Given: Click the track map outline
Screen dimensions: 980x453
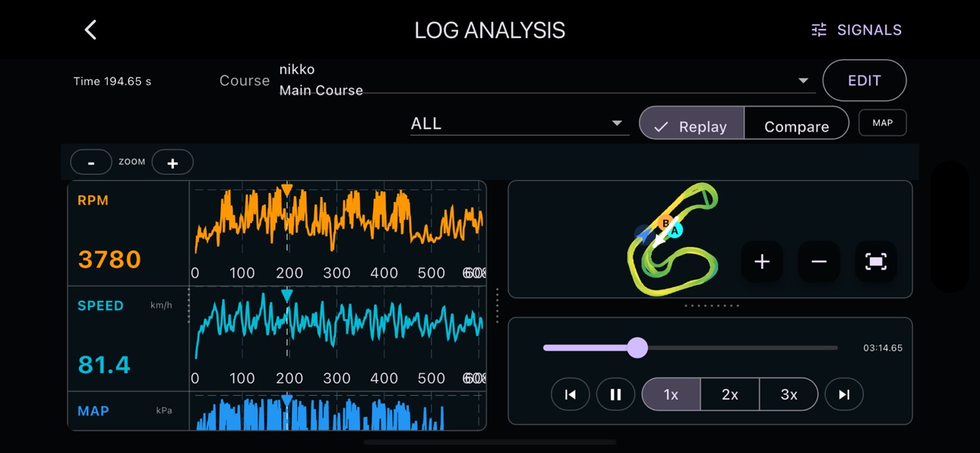Looking at the screenshot, I should (672, 239).
